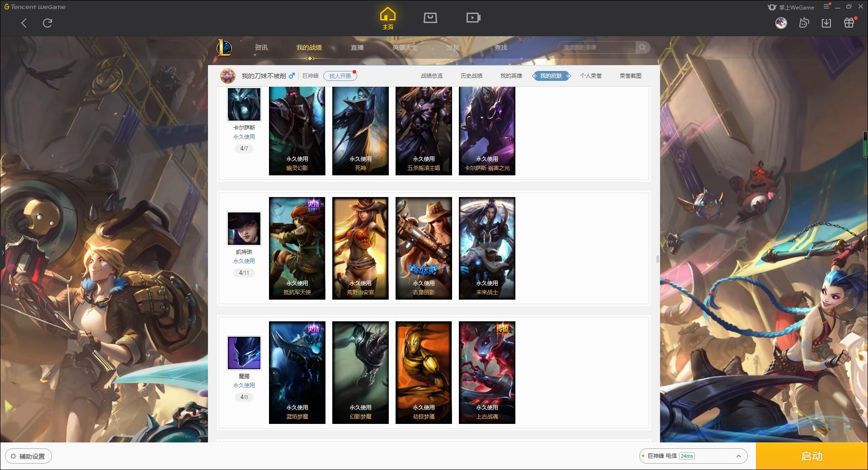Click the green right-edge window scrollbar
This screenshot has height=470, width=868.
[865, 144]
